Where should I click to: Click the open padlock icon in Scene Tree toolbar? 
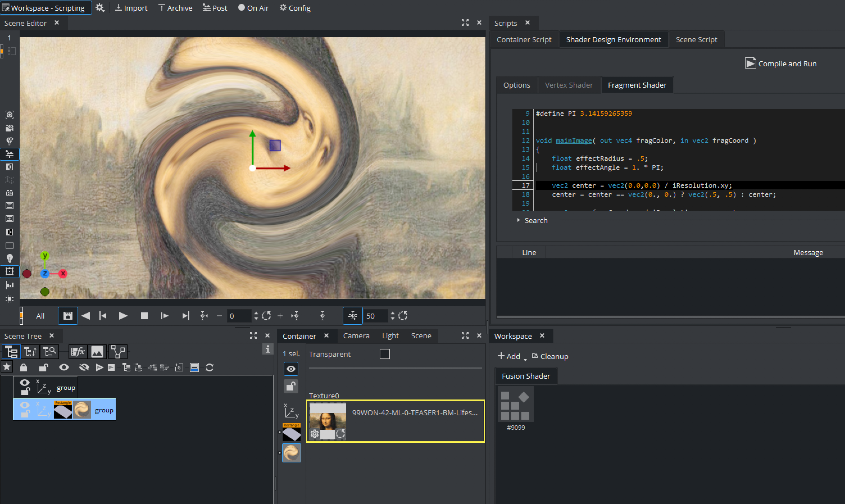tap(44, 367)
